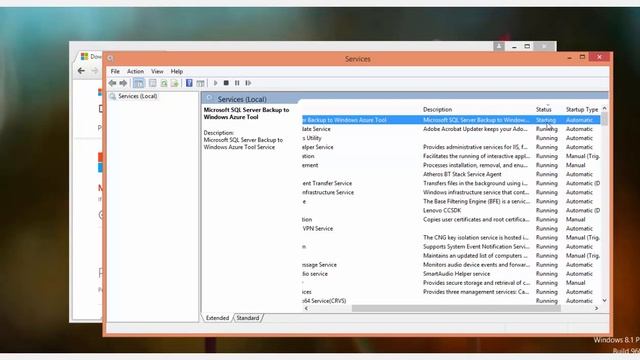The image size is (640, 360).
Task: Click the back arrow in the browser window
Action: click(81, 71)
